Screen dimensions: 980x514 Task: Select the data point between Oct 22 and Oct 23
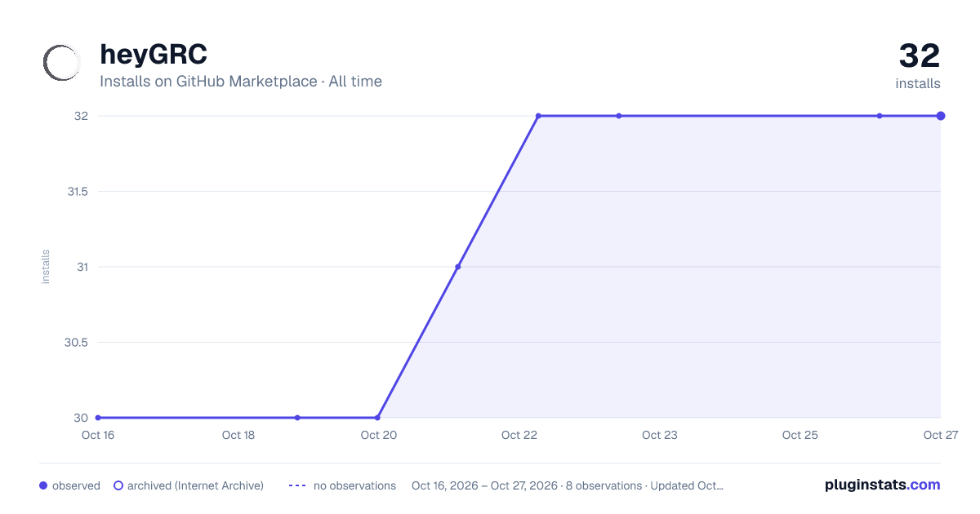619,116
